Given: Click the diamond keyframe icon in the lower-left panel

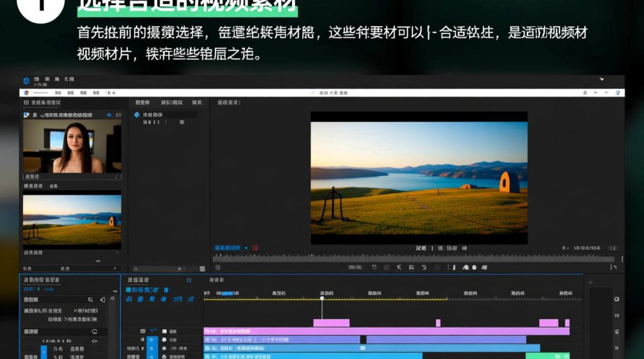Looking at the screenshot, I should (x=94, y=341).
